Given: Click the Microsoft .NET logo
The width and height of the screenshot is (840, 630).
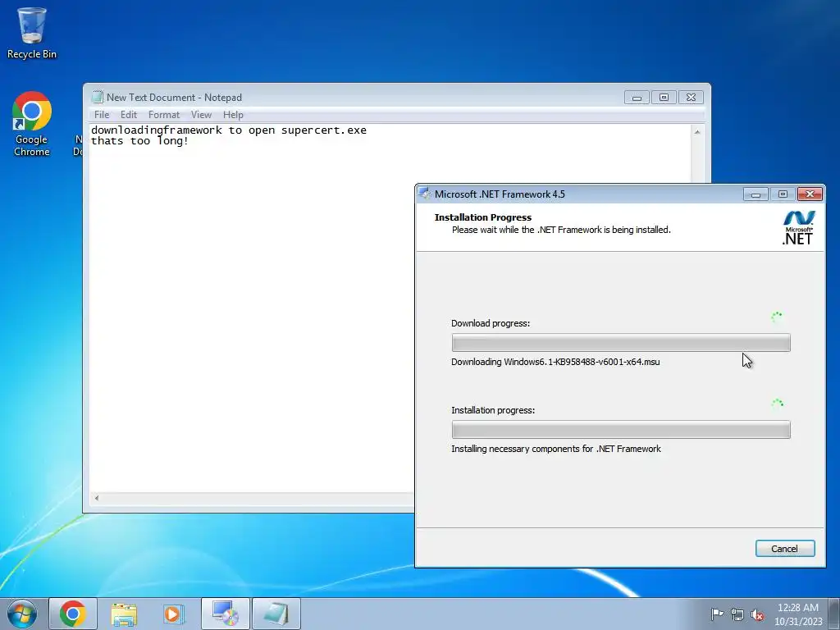Looking at the screenshot, I should pos(798,228).
